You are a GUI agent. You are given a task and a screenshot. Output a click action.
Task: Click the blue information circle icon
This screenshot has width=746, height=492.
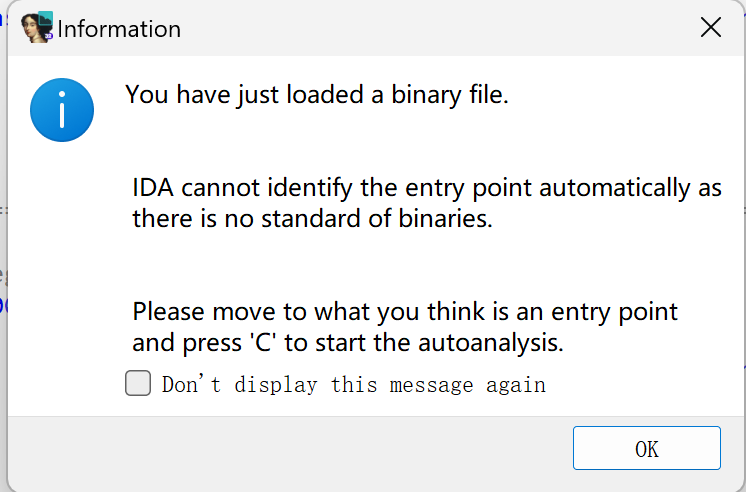point(62,110)
